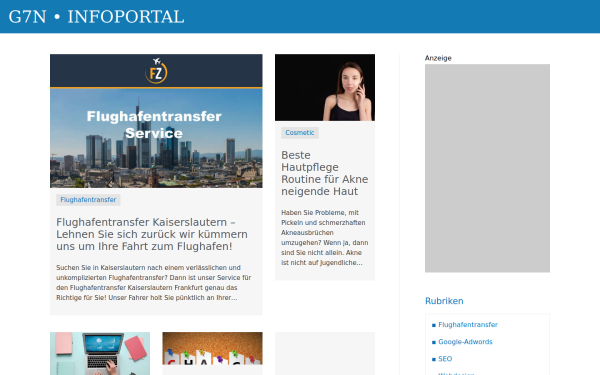The height and width of the screenshot is (375, 600).
Task: Click the grey advertisement placeholder
Action: click(487, 168)
